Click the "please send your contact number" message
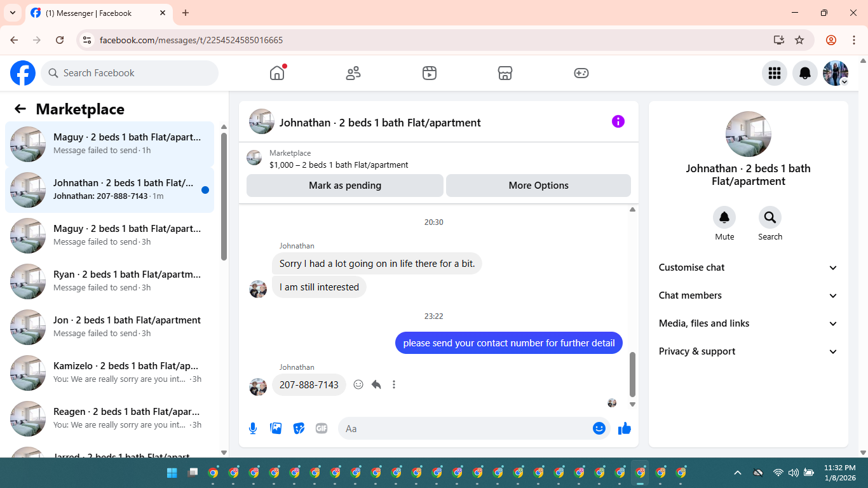Screen dimensions: 868x488 (509, 343)
